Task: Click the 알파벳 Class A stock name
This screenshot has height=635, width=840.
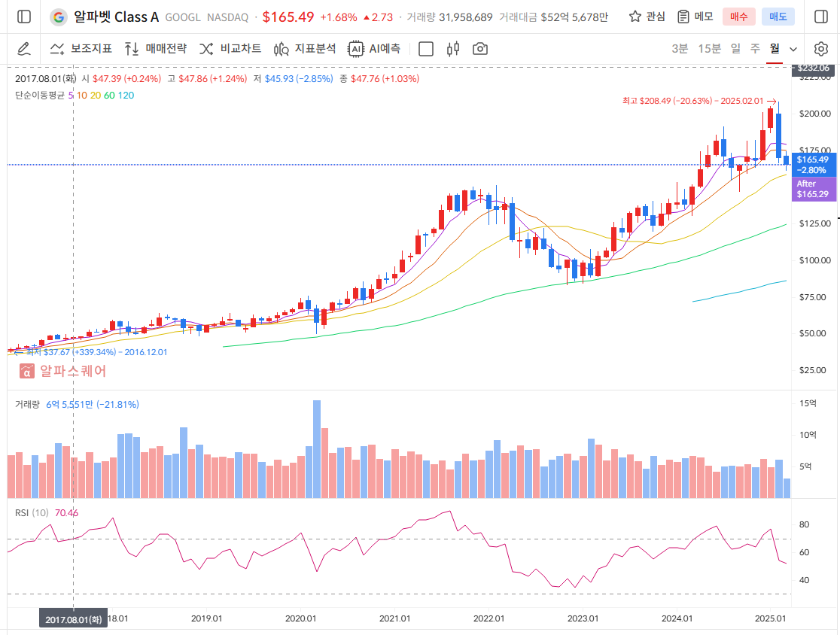Action: click(116, 17)
